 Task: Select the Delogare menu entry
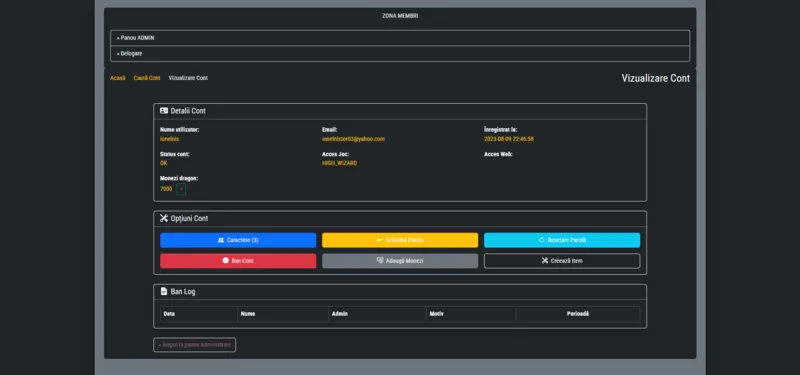pyautogui.click(x=400, y=54)
